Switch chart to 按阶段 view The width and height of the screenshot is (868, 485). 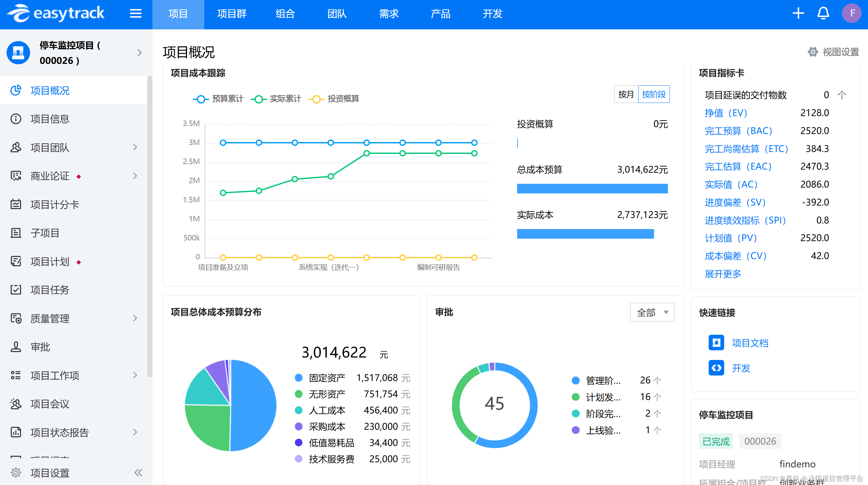[654, 94]
